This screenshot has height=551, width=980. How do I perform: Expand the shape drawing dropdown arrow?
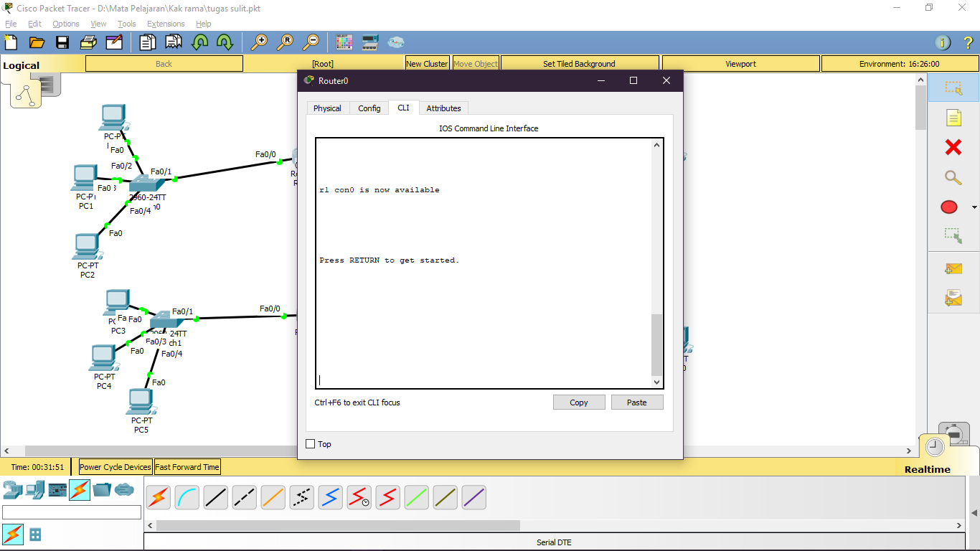click(973, 207)
